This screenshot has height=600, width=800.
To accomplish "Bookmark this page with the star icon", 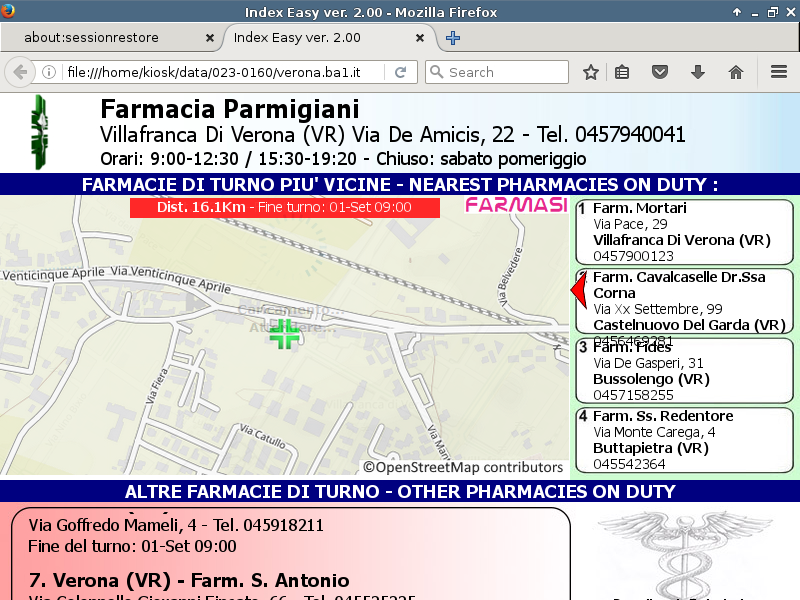I will pyautogui.click(x=591, y=72).
